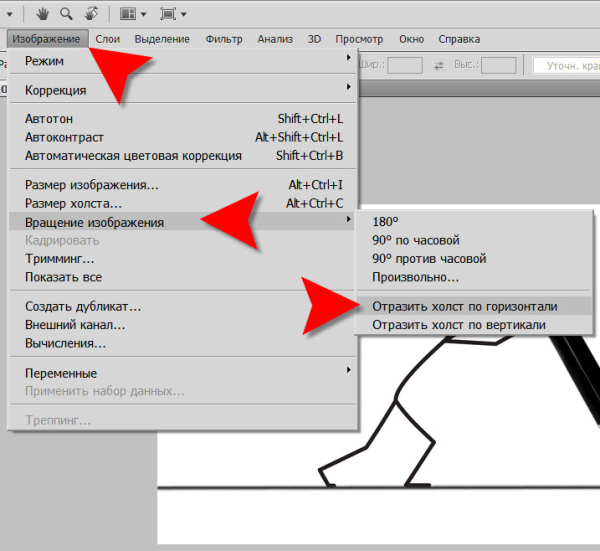Open the 3D menu

315,39
